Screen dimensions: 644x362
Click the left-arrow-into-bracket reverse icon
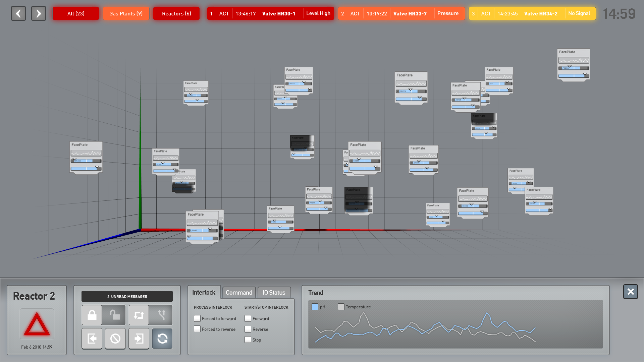pyautogui.click(x=92, y=339)
